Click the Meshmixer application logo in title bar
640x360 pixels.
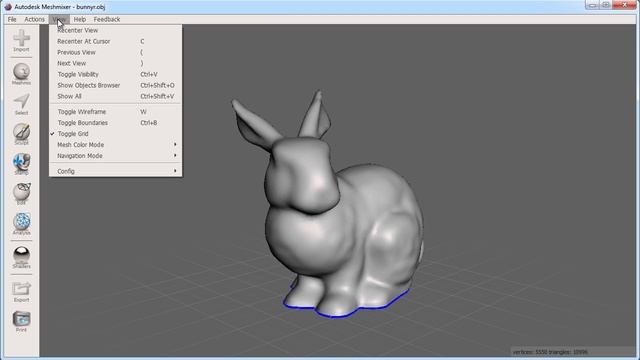[x=8, y=7]
